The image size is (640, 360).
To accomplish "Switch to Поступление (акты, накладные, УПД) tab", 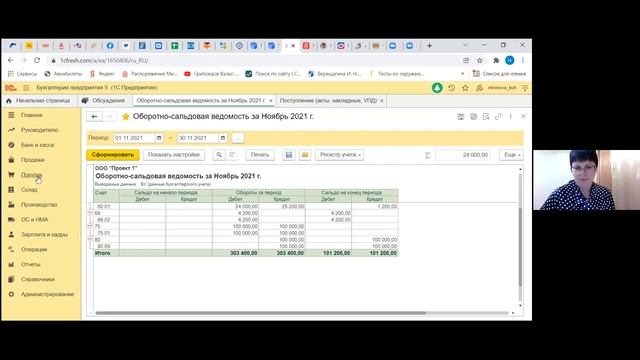I will [328, 101].
